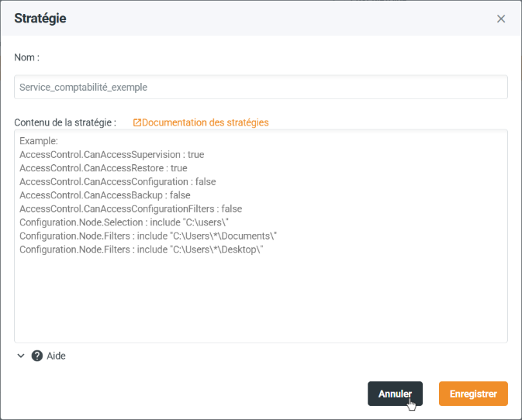Close the Stratégie dialog with the X icon
Image resolution: width=522 pixels, height=420 pixels.
501,19
